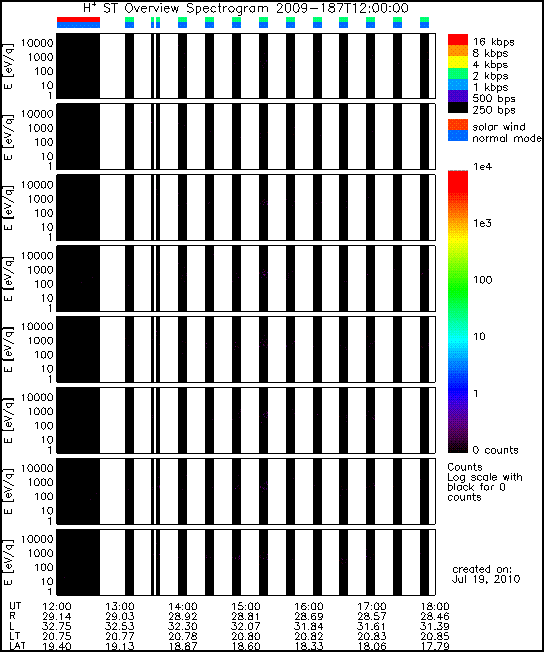
Task: Click the '15:00' UT tick label
Action: click(246, 607)
